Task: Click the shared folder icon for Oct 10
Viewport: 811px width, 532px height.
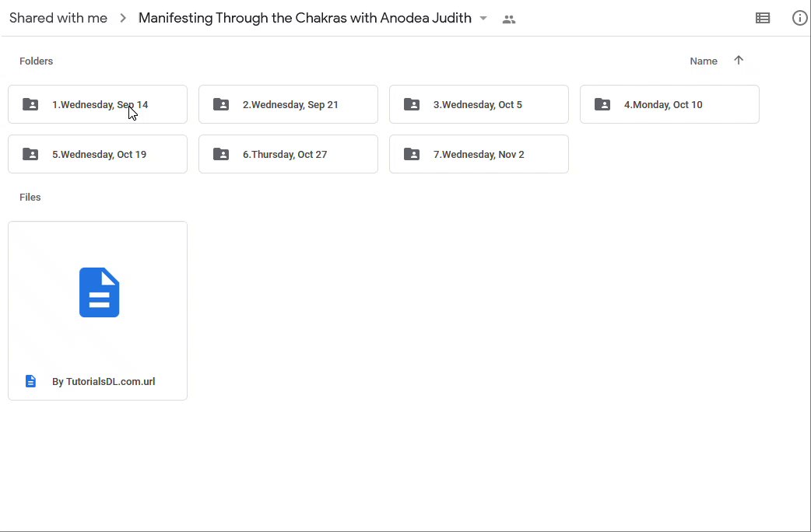Action: (x=602, y=104)
